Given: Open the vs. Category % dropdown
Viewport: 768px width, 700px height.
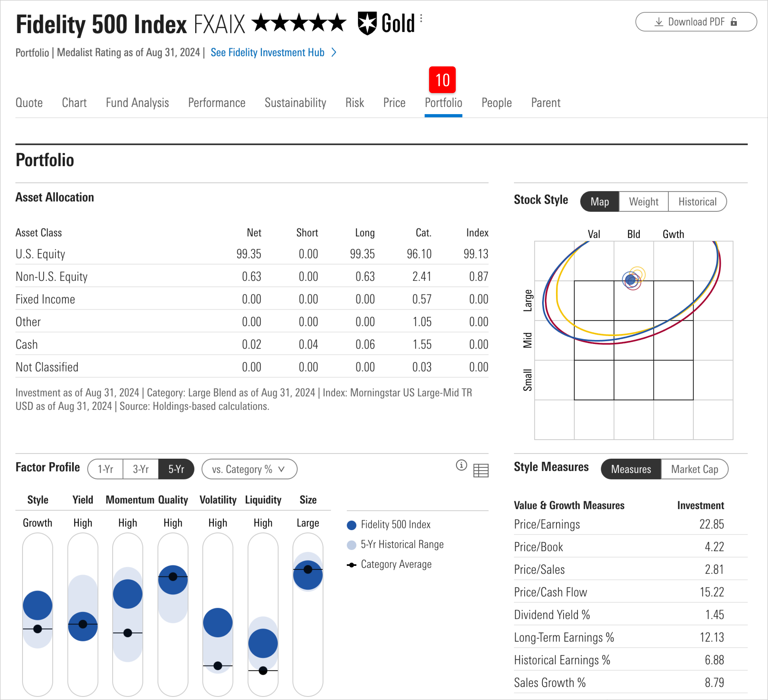Looking at the screenshot, I should point(249,469).
